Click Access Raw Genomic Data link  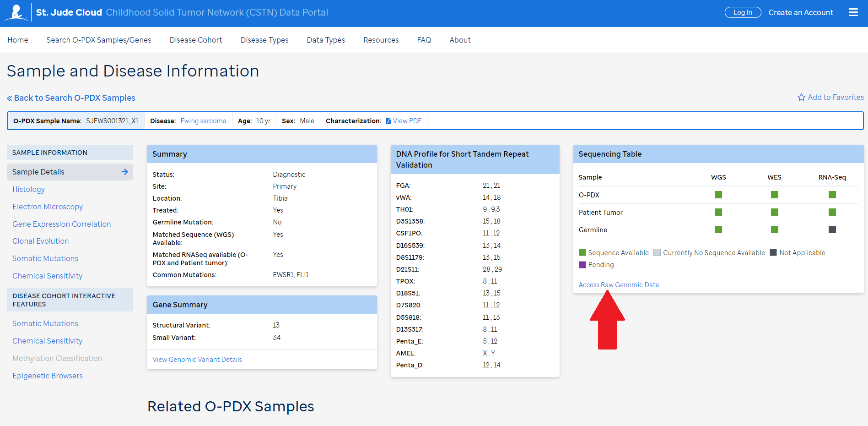(x=619, y=285)
